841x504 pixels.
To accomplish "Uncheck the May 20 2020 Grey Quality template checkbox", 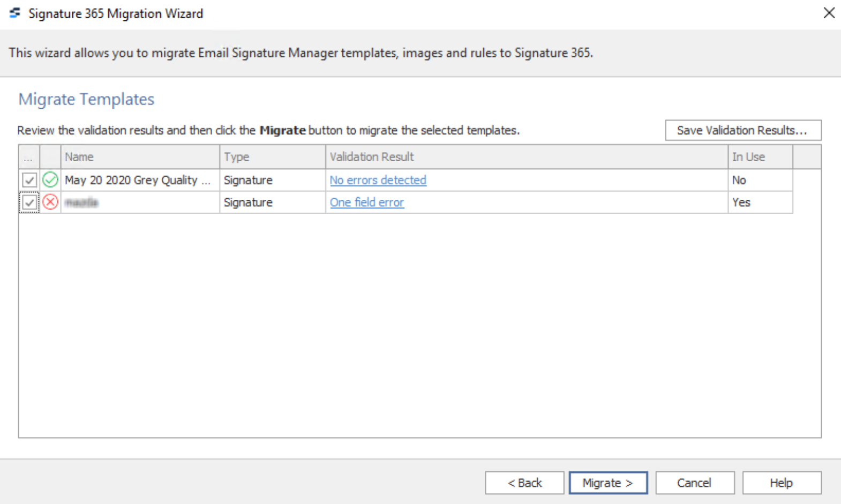I will pos(29,180).
